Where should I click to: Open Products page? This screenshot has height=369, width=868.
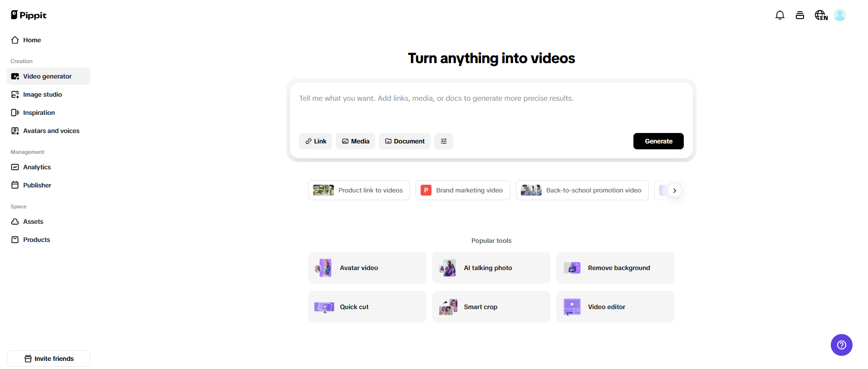click(x=49, y=240)
